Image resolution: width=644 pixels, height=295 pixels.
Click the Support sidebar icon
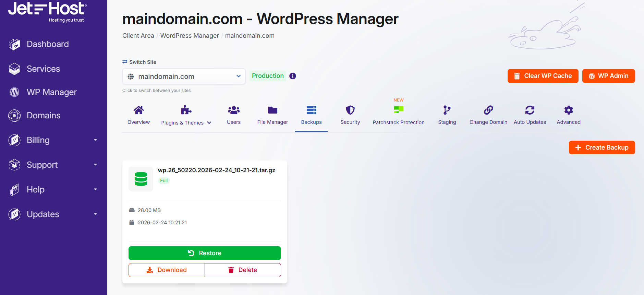14,165
